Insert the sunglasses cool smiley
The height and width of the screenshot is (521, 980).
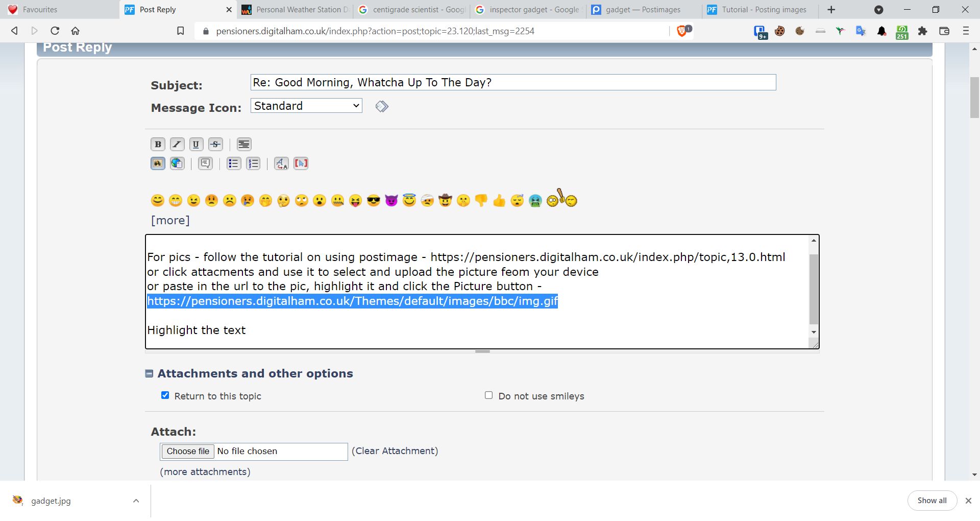(374, 201)
